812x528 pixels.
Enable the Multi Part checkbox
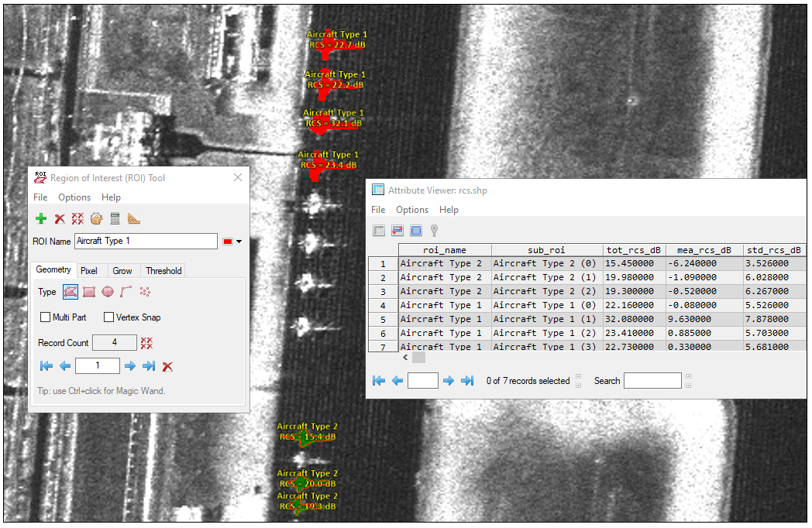pyautogui.click(x=45, y=317)
